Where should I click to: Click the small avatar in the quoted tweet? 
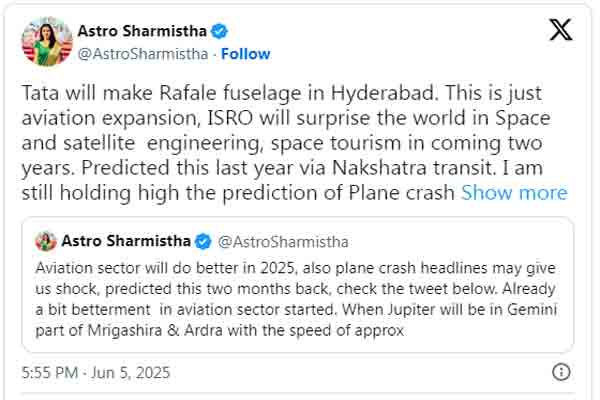(x=46, y=241)
